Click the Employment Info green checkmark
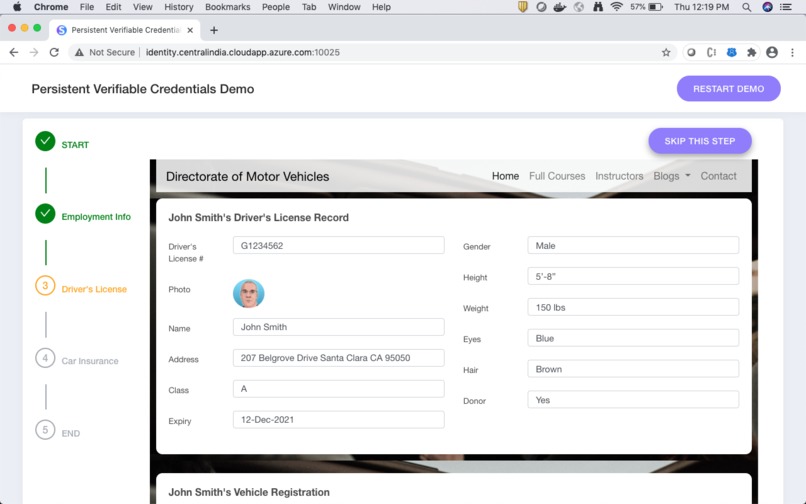This screenshot has height=504, width=806. tap(45, 213)
